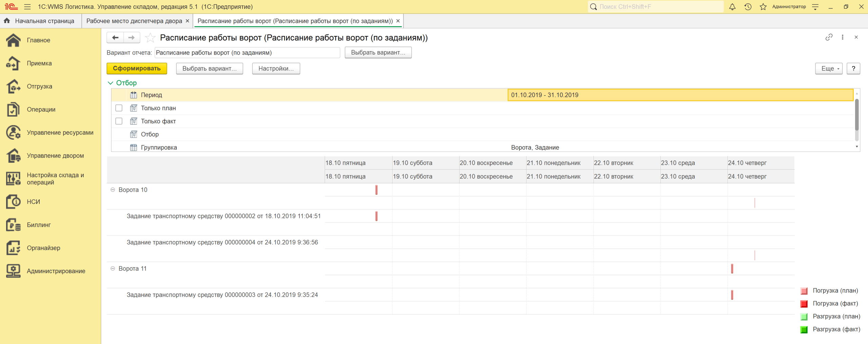Viewport: 868px width, 344px height.
Task: Enable the Только факт checkbox
Action: [x=119, y=121]
